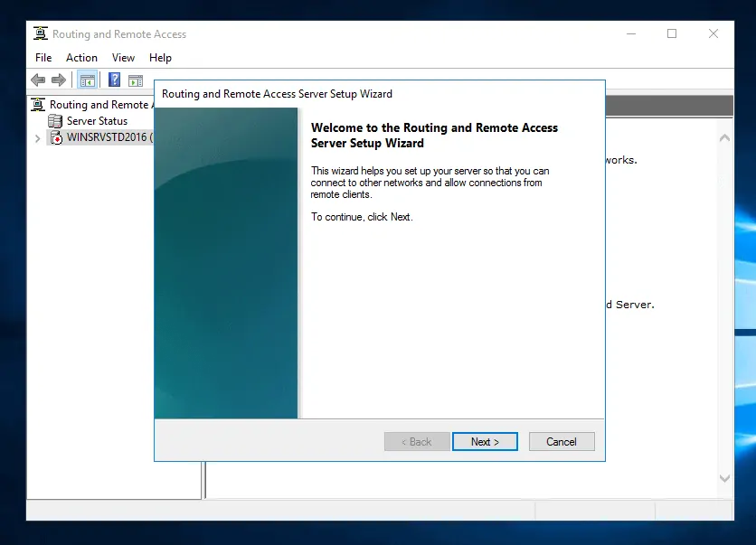Cancel the setup wizard
The height and width of the screenshot is (545, 756).
tap(561, 442)
